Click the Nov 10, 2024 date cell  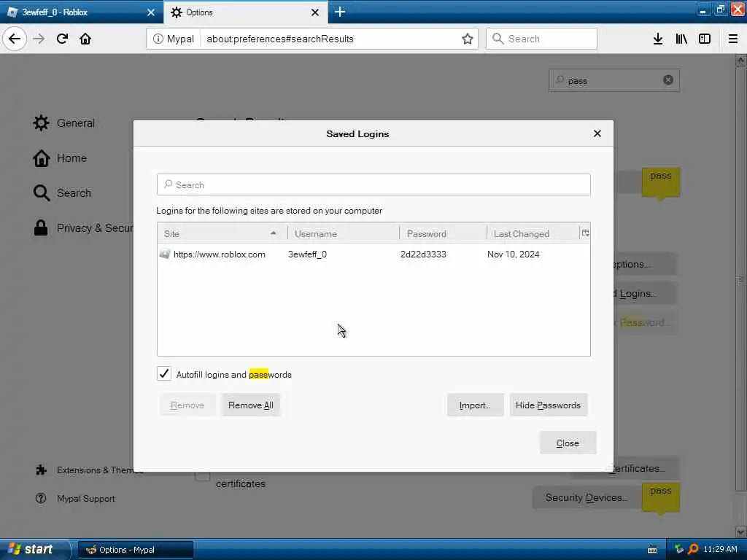[x=513, y=254]
